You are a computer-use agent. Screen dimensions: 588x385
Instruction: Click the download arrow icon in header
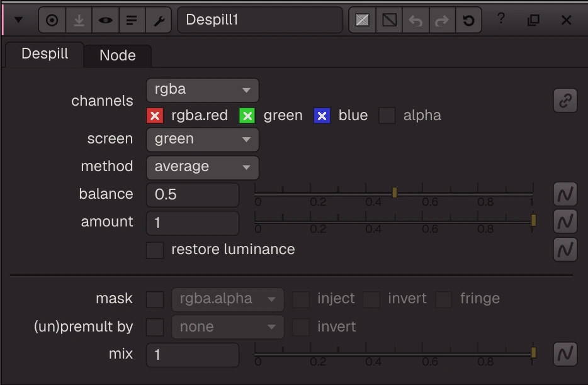(79, 20)
